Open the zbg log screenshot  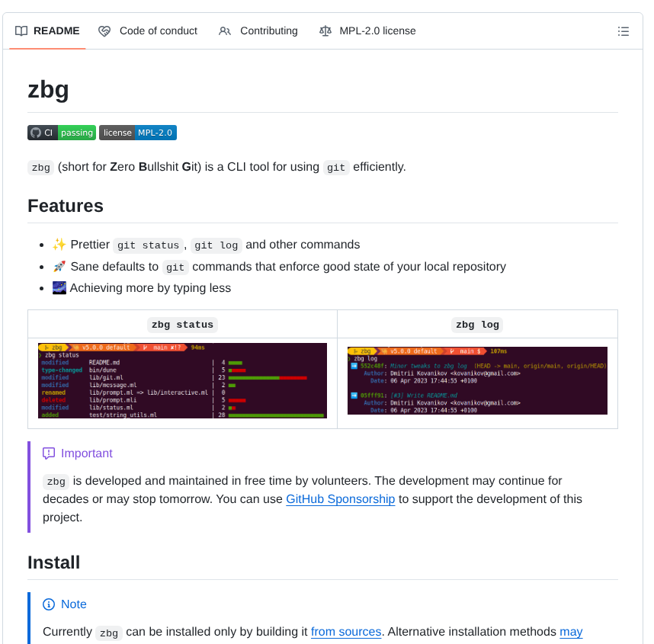[477, 380]
